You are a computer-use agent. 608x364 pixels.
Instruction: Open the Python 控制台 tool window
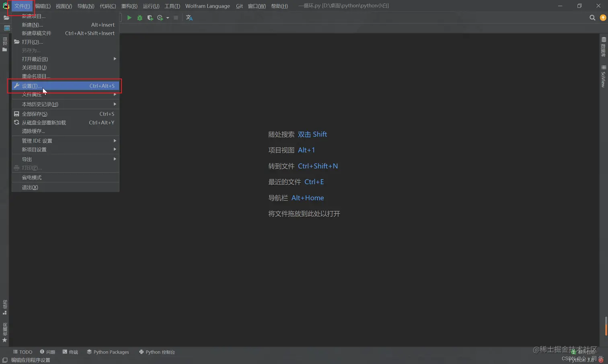(157, 352)
